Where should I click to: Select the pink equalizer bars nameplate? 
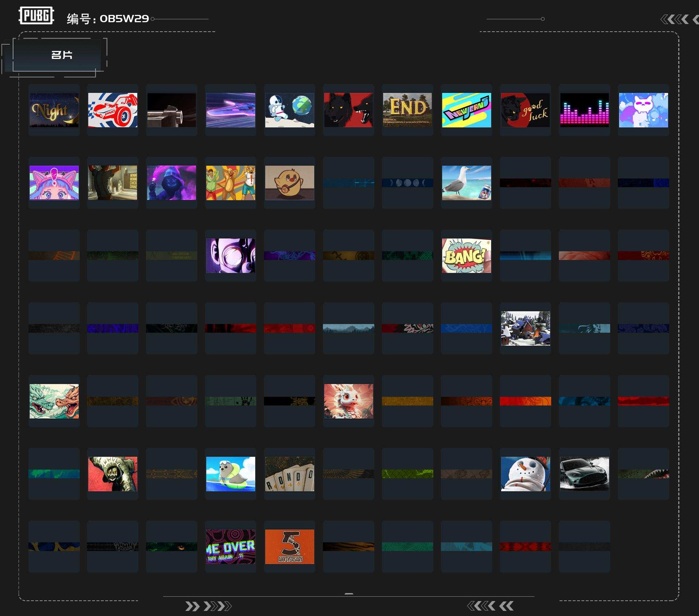pyautogui.click(x=584, y=110)
